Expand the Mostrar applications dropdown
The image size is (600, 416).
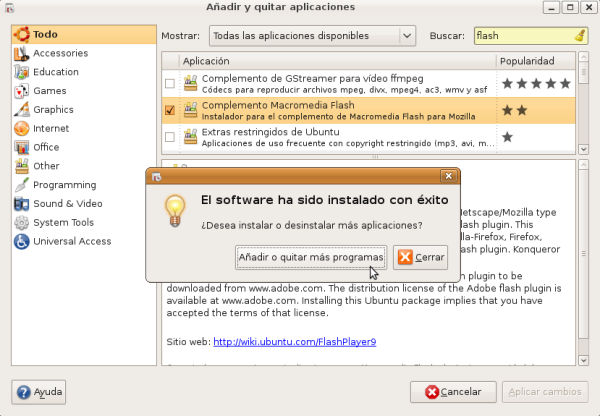312,36
